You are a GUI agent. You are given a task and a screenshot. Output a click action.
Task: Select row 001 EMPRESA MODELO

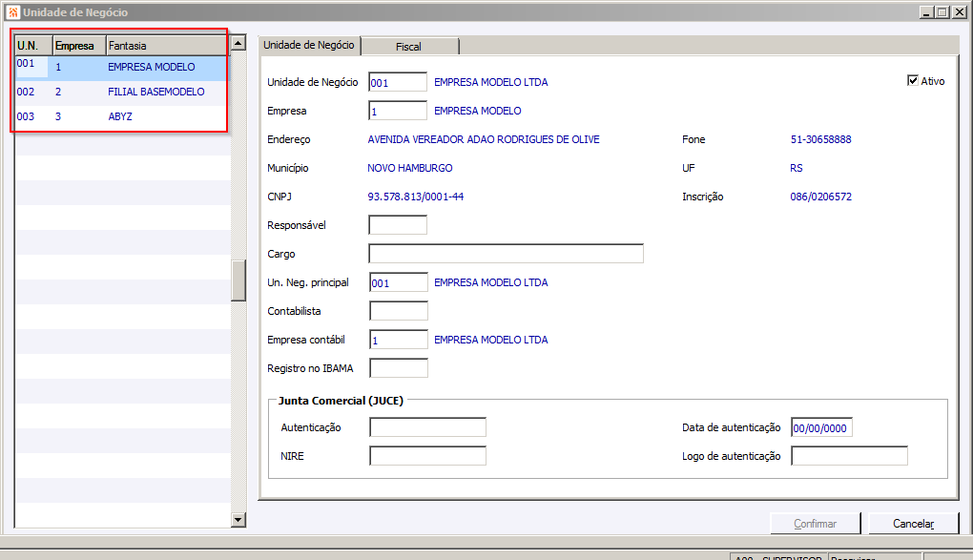coord(122,67)
